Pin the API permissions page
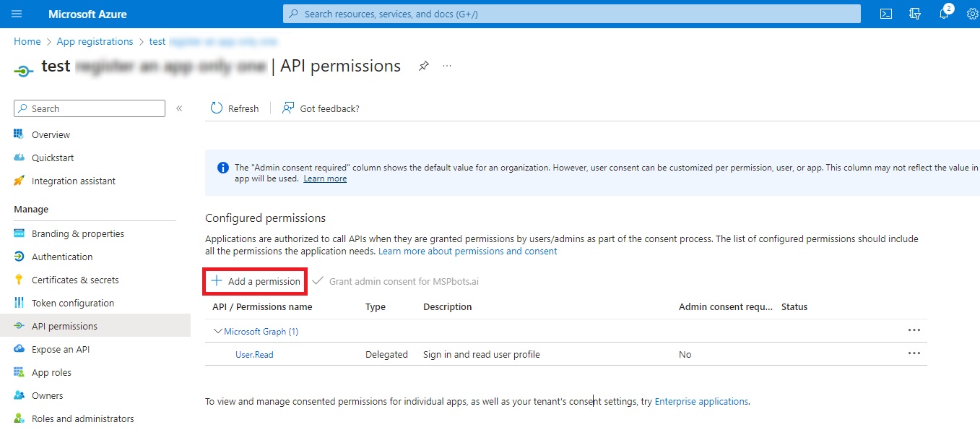 click(423, 66)
